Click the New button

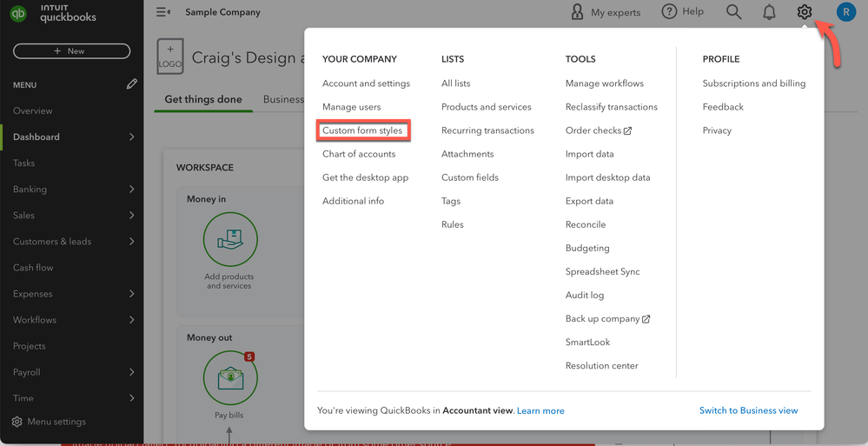coord(71,51)
